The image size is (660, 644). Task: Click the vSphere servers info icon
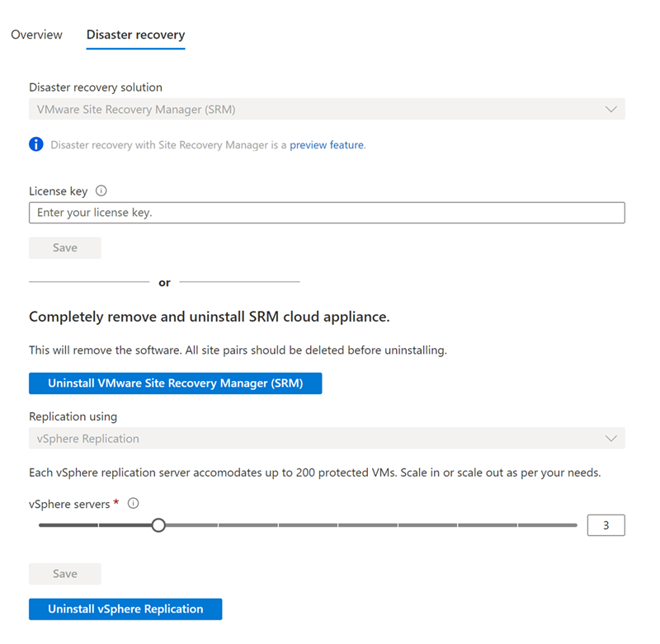[134, 503]
